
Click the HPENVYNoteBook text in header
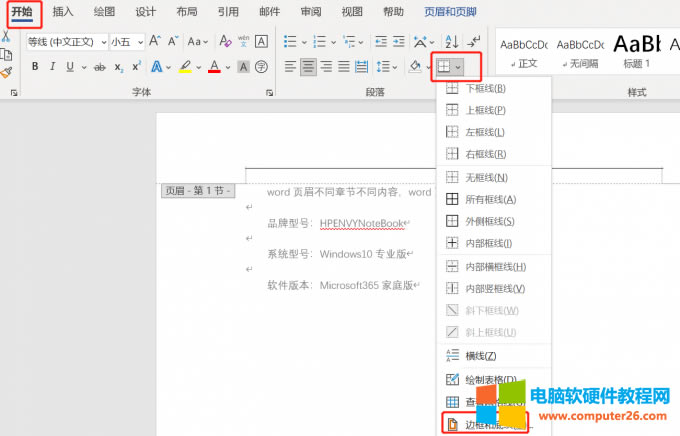click(362, 224)
